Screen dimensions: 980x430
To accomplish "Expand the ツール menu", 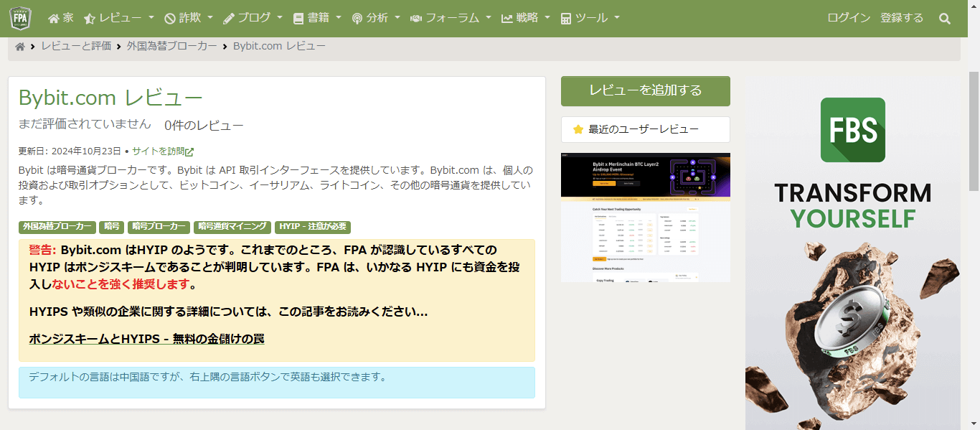I will (x=590, y=18).
